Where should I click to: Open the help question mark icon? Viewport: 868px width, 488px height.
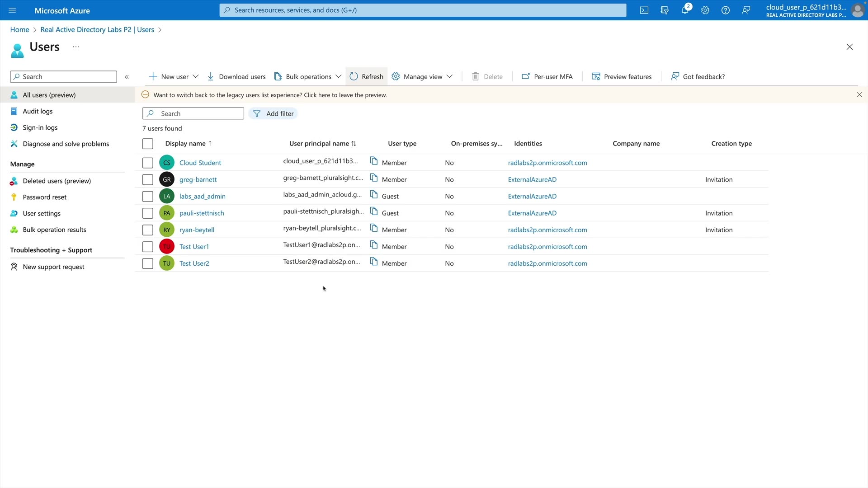726,10
